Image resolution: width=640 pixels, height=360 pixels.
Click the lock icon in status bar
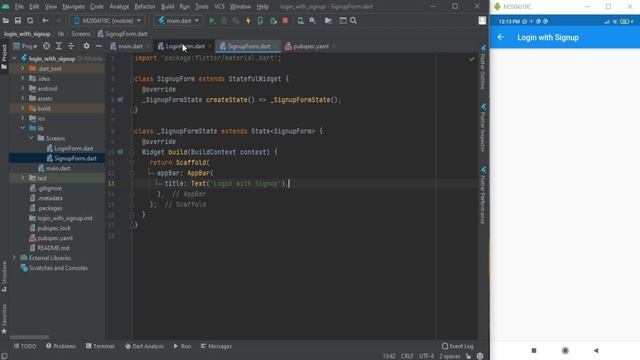click(468, 356)
